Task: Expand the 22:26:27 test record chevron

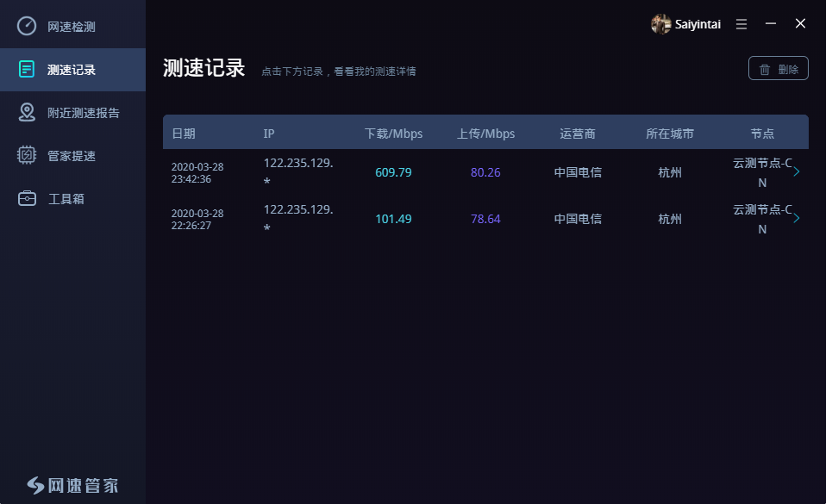Action: 798,218
